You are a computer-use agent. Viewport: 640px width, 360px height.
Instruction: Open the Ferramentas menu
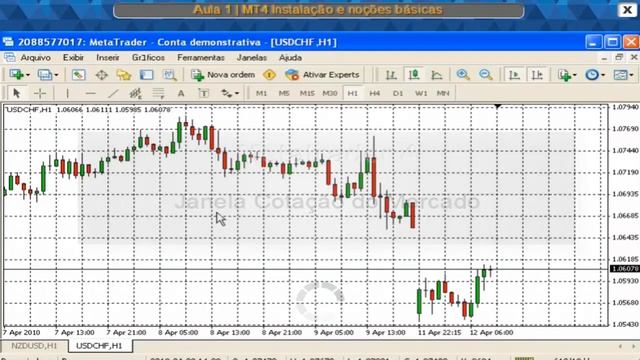click(x=201, y=58)
